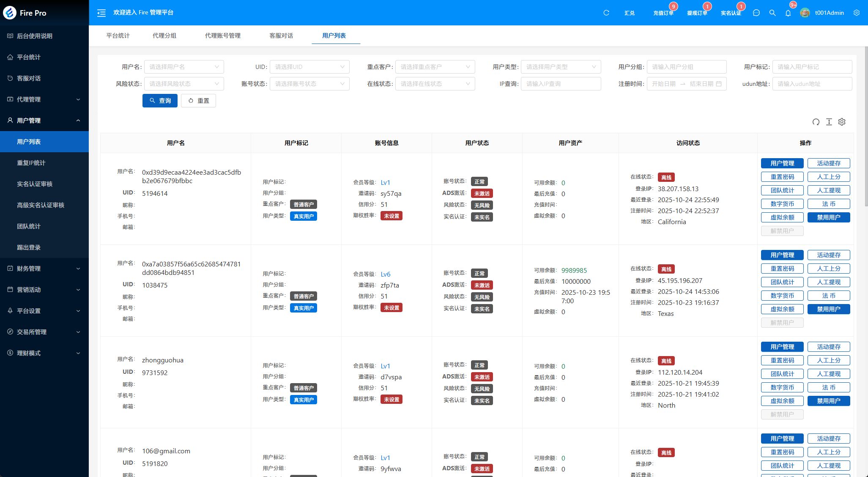Open the 在线状态 filter dropdown
The image size is (868, 477).
(435, 84)
